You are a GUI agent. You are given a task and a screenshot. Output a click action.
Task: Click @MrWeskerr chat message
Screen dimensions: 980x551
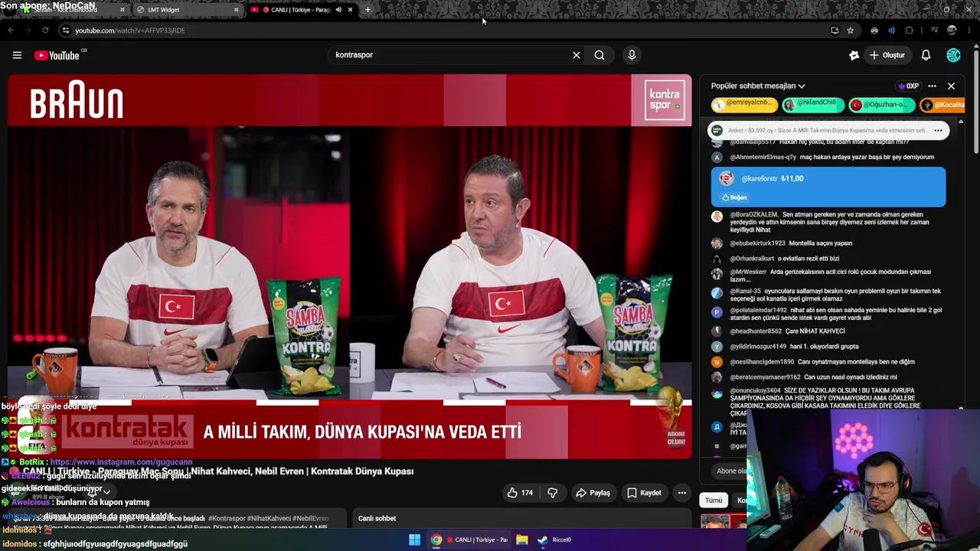click(829, 275)
